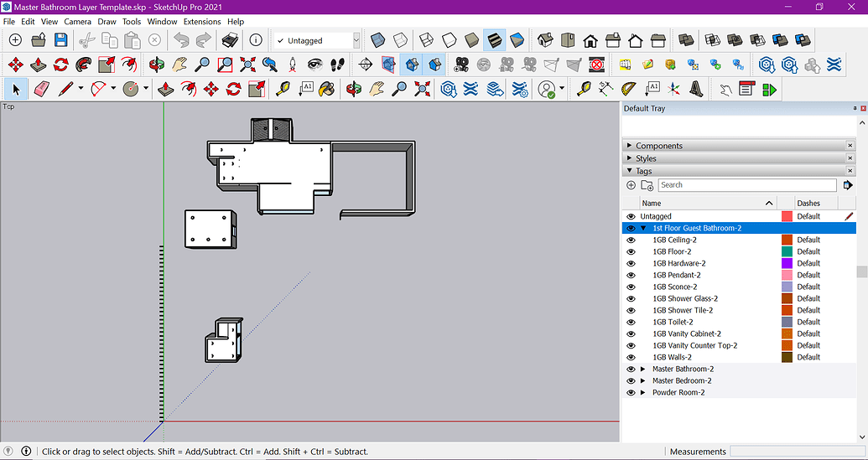Click the purple 1GB Hardware-2 color swatch
This screenshot has width=868, height=460.
[x=787, y=263]
